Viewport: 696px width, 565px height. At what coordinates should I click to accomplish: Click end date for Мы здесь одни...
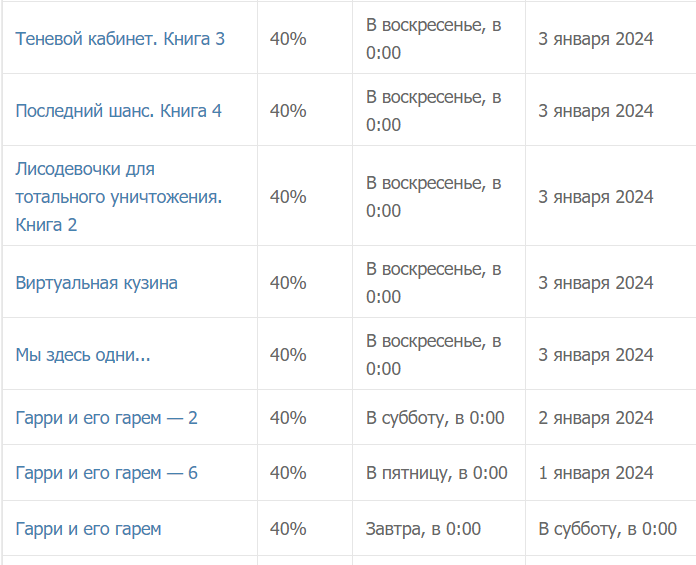pos(595,355)
